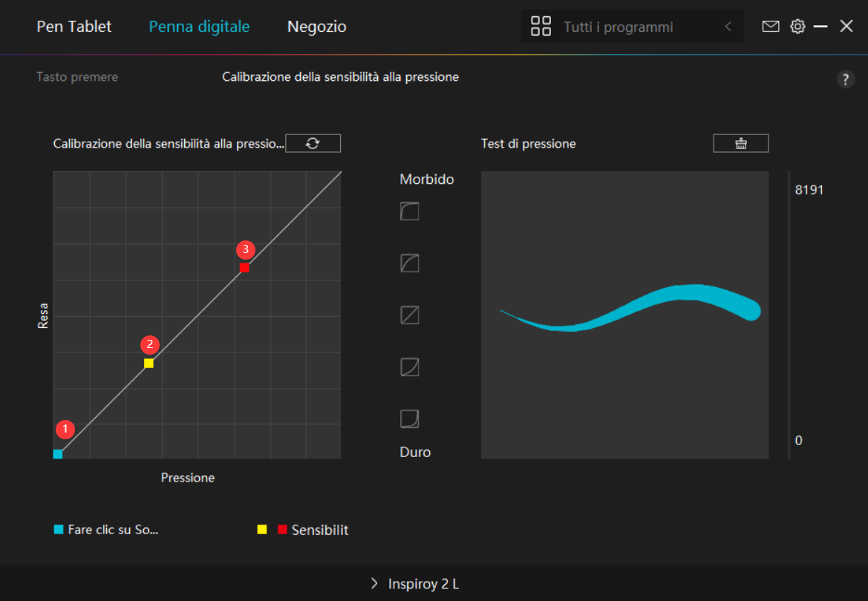868x601 pixels.
Task: Open the Negozio tab
Action: click(316, 26)
